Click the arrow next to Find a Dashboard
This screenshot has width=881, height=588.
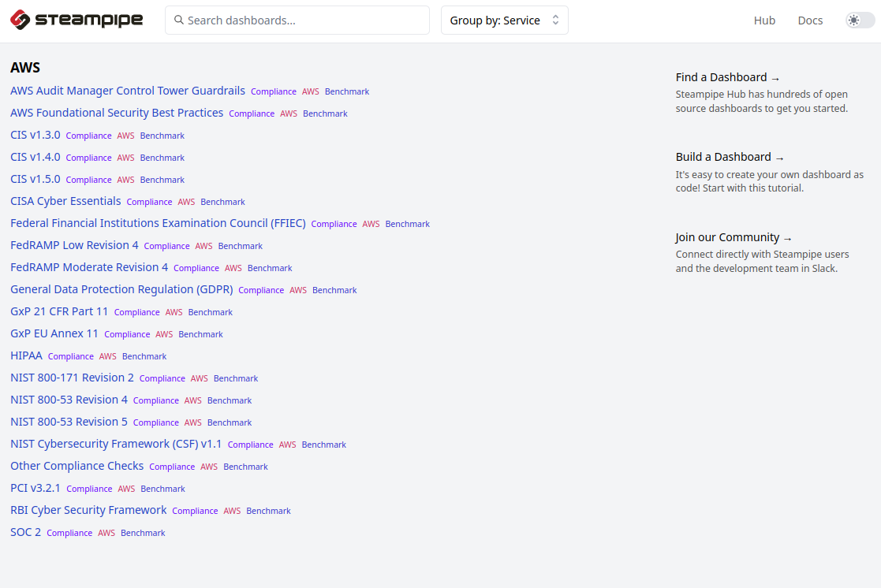tap(775, 76)
